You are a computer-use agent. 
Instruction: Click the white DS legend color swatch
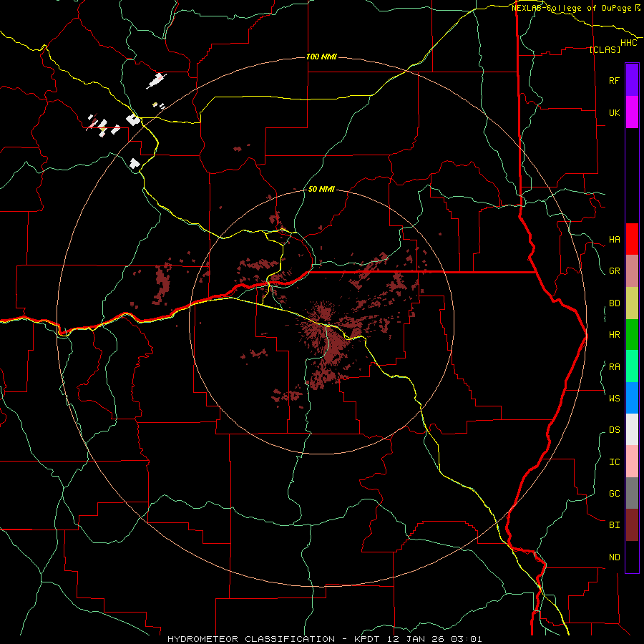632,429
